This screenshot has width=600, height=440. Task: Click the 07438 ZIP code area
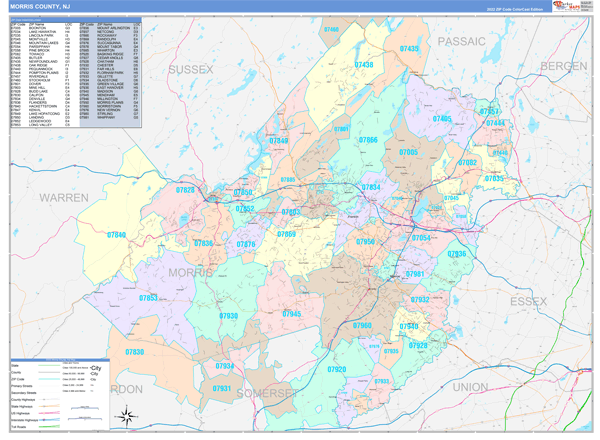(x=364, y=65)
